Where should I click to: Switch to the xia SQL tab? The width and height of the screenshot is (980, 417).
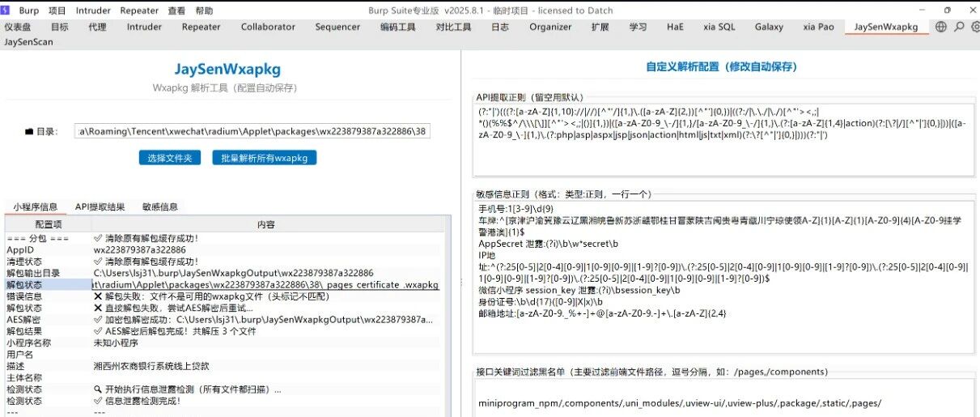pos(719,27)
